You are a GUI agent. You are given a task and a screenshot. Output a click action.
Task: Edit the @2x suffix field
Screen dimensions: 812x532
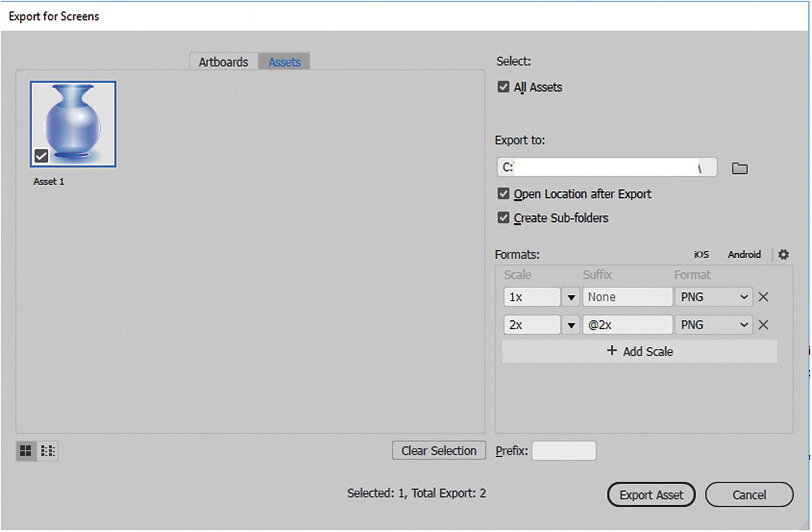click(627, 325)
